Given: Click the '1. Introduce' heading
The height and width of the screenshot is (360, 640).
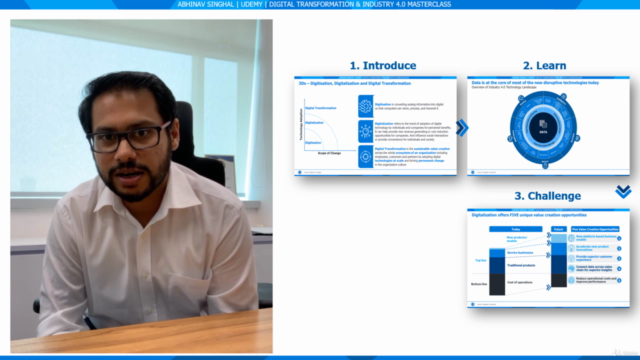Looking at the screenshot, I should [x=383, y=65].
